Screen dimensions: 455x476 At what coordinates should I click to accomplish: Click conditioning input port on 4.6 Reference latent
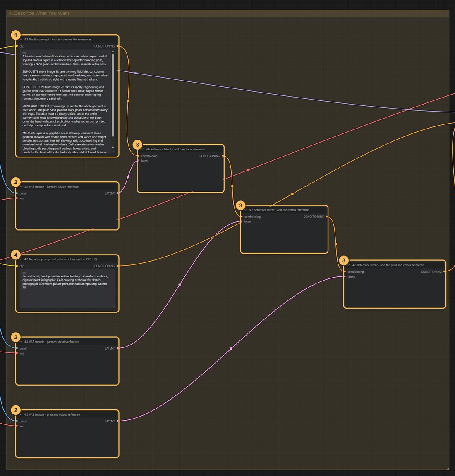(139, 156)
